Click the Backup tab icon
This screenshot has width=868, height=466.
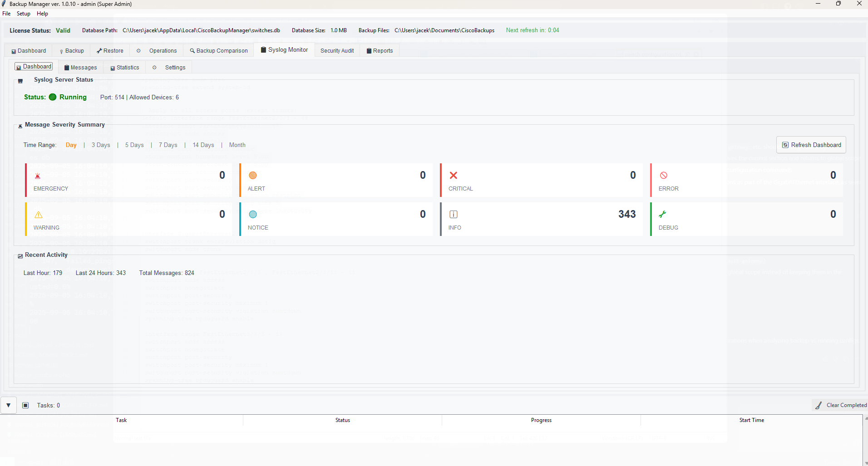[x=61, y=51]
